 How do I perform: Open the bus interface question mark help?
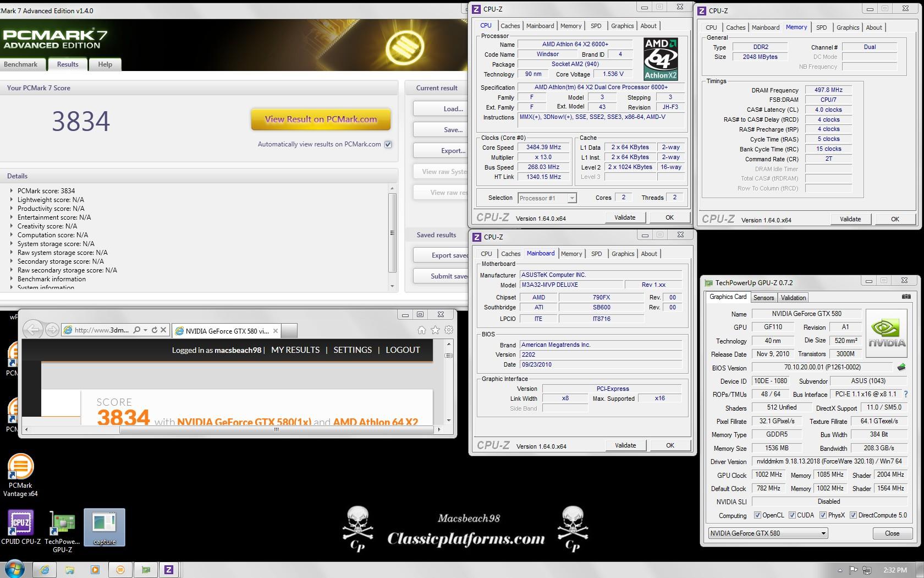[905, 394]
